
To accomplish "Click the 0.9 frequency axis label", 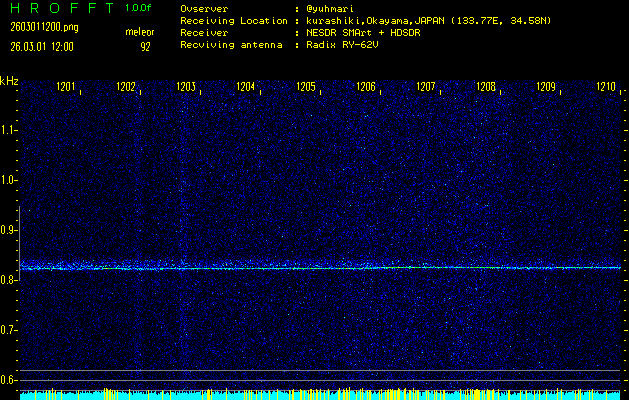I will [x=9, y=230].
